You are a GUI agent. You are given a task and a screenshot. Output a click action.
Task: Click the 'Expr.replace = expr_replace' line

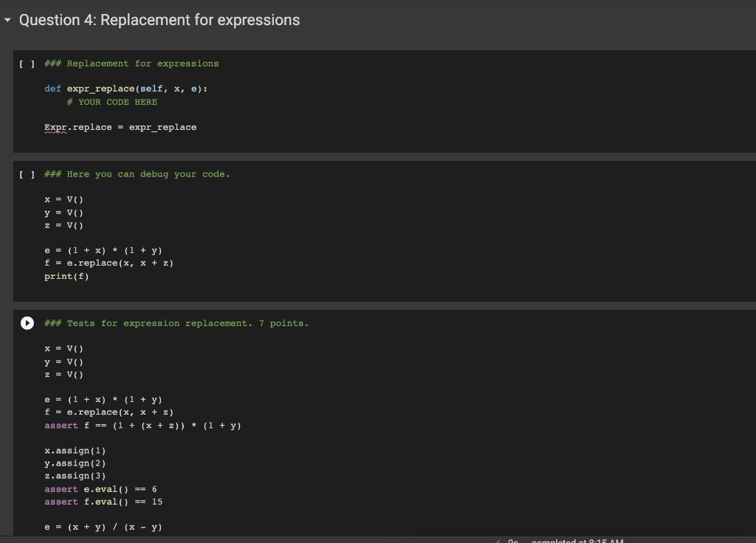[x=120, y=127]
